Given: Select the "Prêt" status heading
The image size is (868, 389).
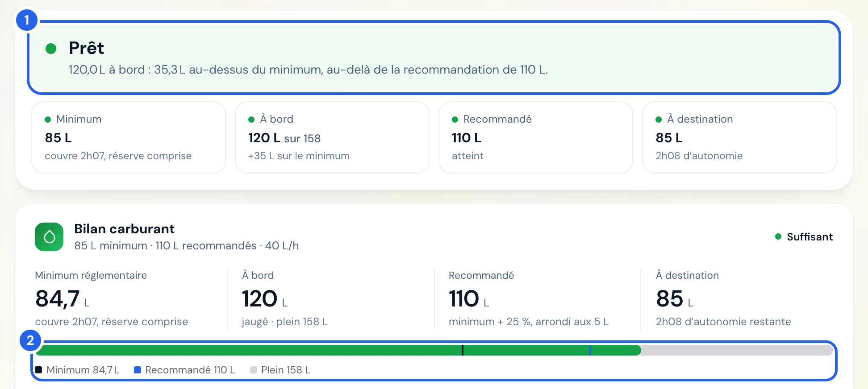Looking at the screenshot, I should pyautogui.click(x=86, y=48).
